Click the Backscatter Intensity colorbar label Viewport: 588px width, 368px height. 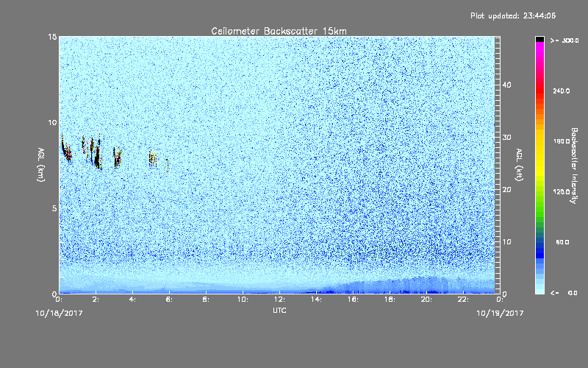(574, 166)
